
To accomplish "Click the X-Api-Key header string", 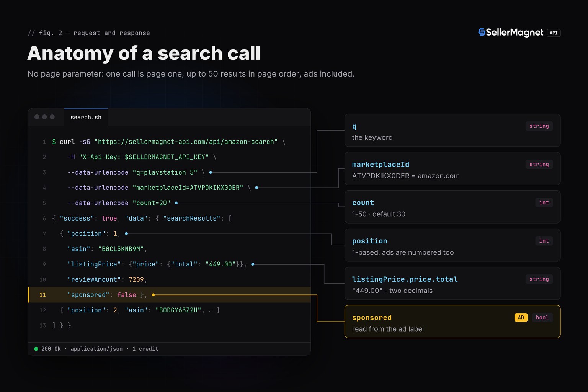I will (x=144, y=157).
